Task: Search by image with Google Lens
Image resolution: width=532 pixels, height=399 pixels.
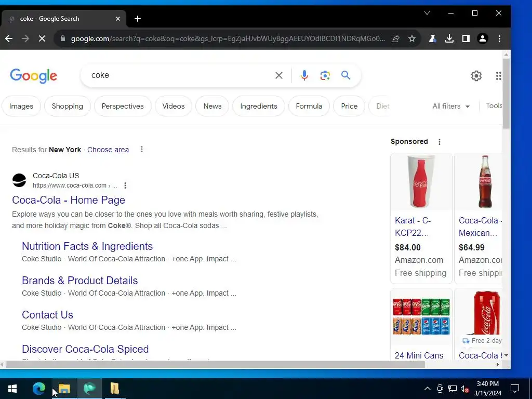Action: pyautogui.click(x=325, y=75)
